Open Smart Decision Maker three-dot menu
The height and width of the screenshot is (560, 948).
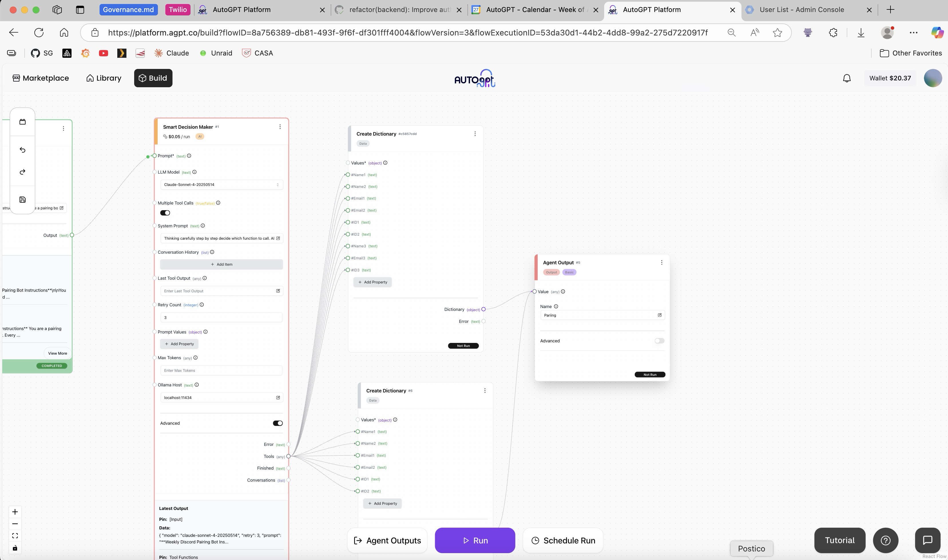[x=280, y=127]
